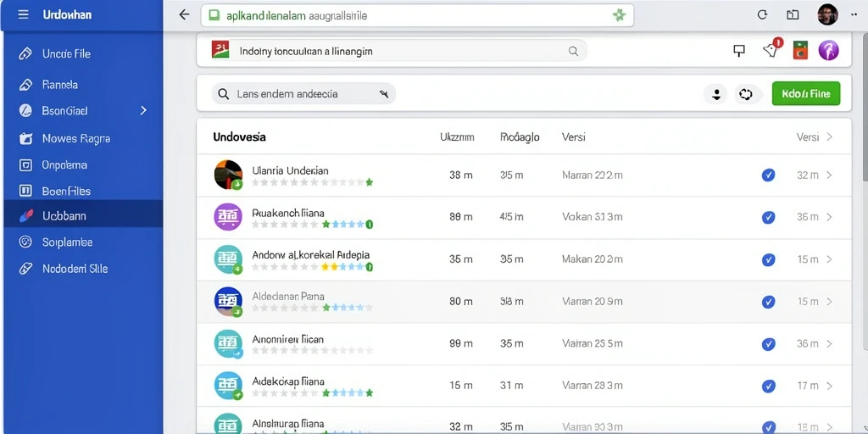Open the split window icon in browser bar
This screenshot has height=434, width=868.
coord(793,15)
